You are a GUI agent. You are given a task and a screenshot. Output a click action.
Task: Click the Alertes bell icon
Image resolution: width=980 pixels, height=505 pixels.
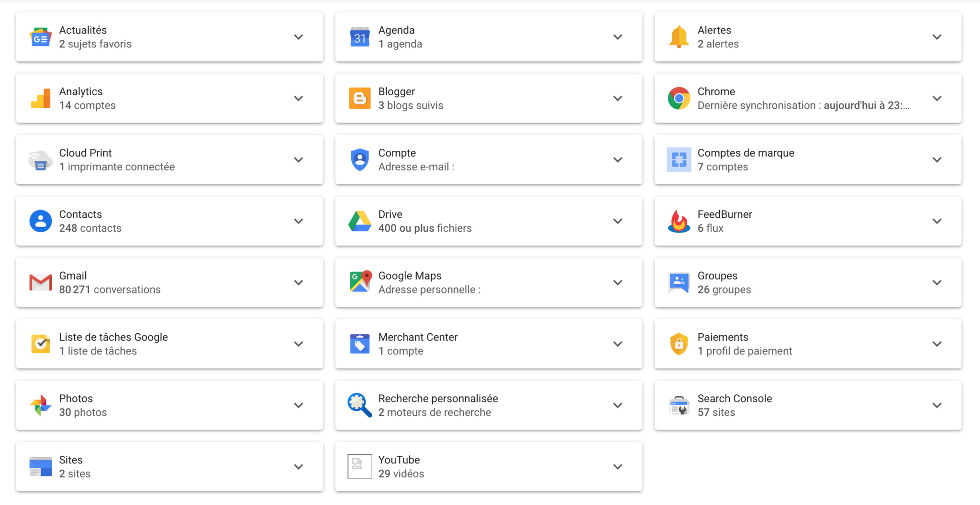[x=679, y=37]
